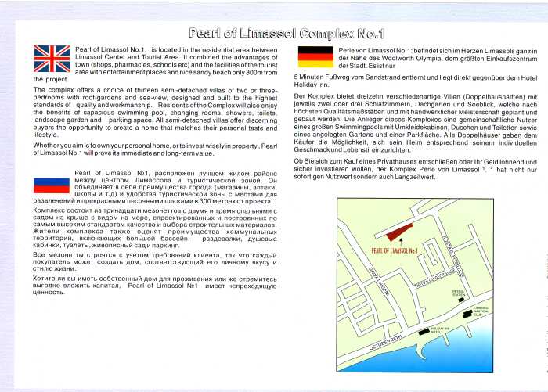Click the blue sea area of the map

pos(454,353)
